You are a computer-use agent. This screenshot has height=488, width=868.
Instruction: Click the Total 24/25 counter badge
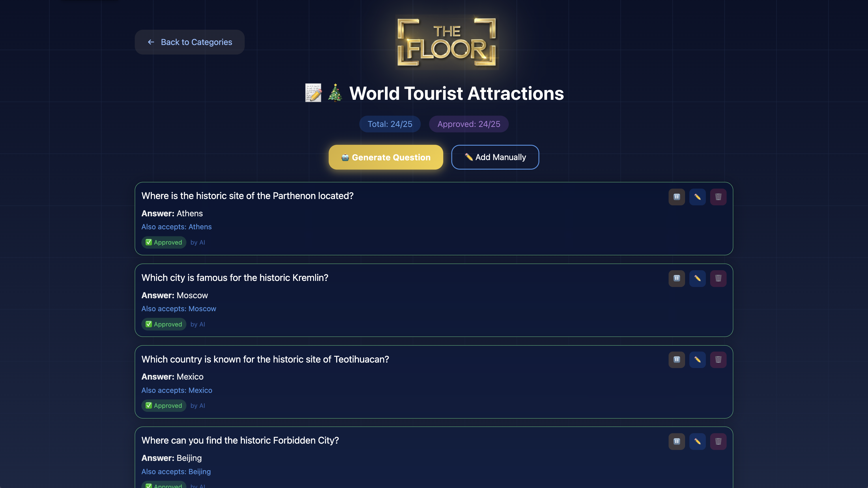(390, 124)
